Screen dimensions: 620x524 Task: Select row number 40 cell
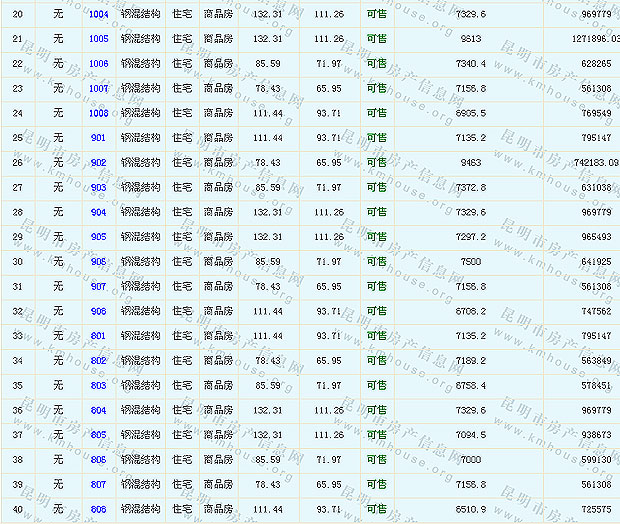point(17,509)
